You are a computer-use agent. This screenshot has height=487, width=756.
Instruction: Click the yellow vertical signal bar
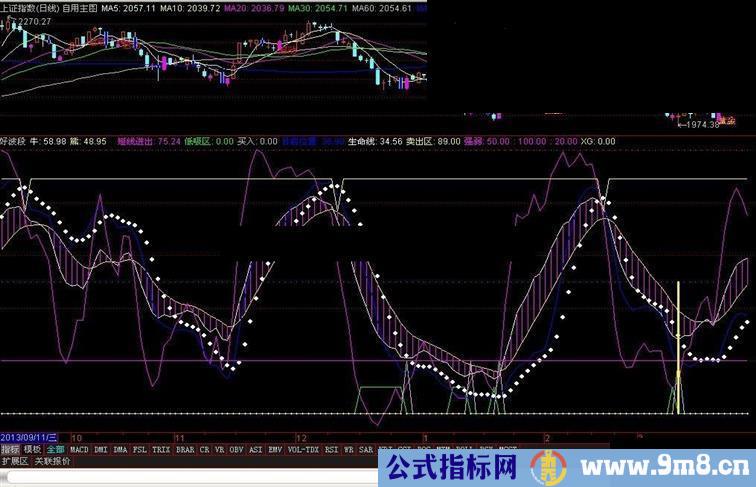coord(679,346)
